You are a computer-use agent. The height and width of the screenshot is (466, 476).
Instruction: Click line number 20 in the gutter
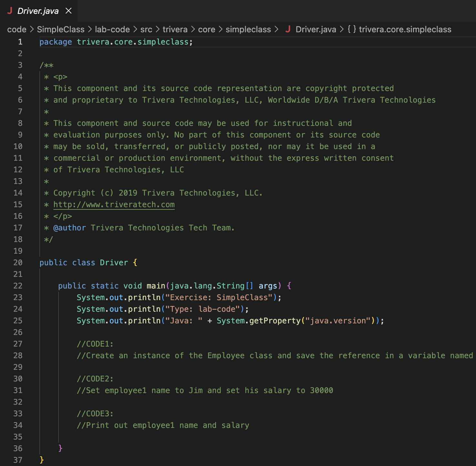18,263
